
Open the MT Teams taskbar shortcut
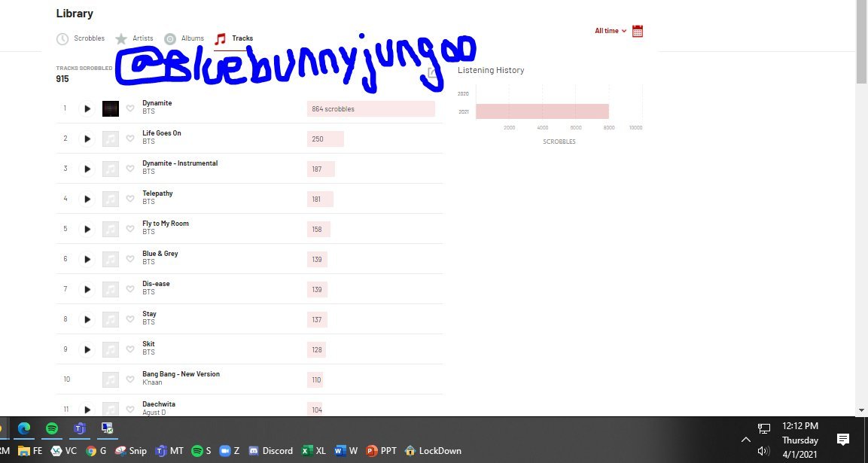pos(169,451)
